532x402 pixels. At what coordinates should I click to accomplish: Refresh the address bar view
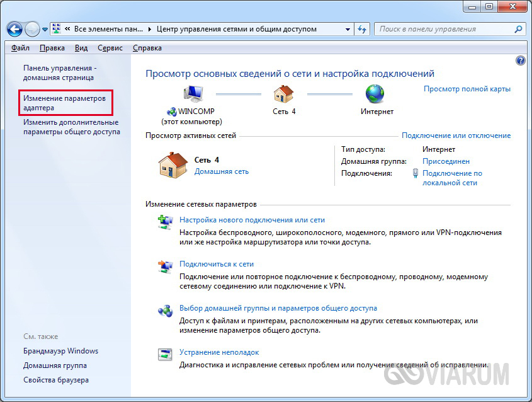coord(363,29)
